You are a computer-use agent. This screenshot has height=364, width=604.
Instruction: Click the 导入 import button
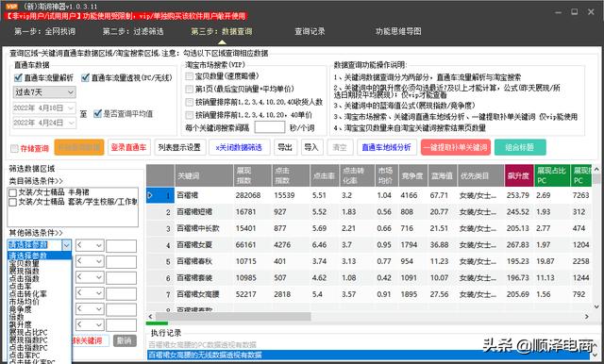click(x=311, y=147)
